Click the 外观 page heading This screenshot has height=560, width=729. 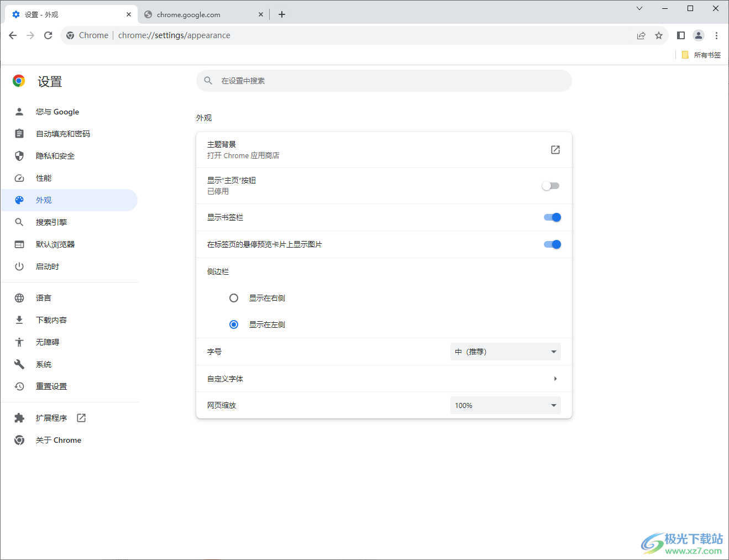(204, 118)
